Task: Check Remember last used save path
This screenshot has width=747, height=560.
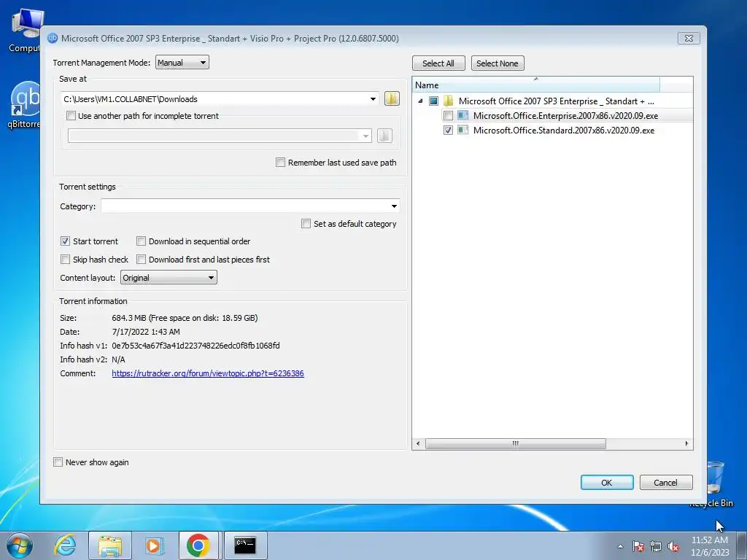Action: click(281, 163)
